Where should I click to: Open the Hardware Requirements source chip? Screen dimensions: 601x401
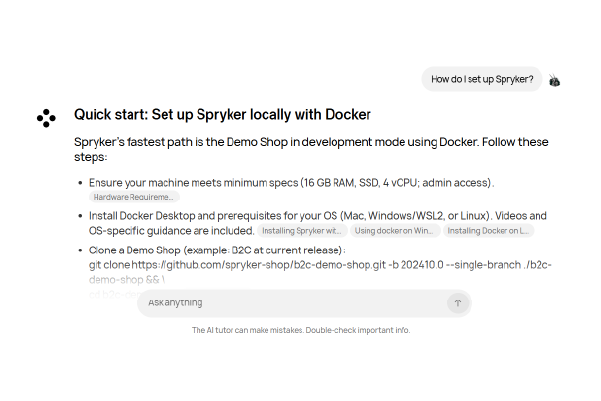tap(134, 197)
